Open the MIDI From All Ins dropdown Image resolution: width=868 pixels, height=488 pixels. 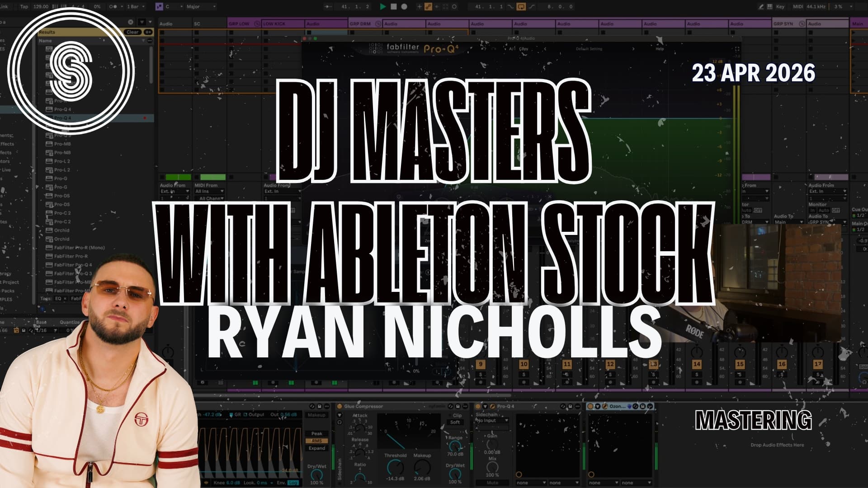coord(209,192)
